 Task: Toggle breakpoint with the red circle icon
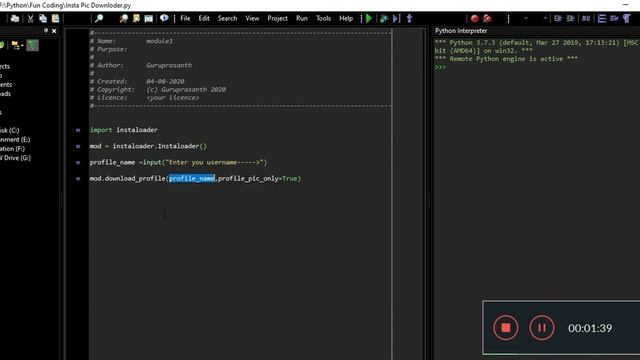(474, 18)
